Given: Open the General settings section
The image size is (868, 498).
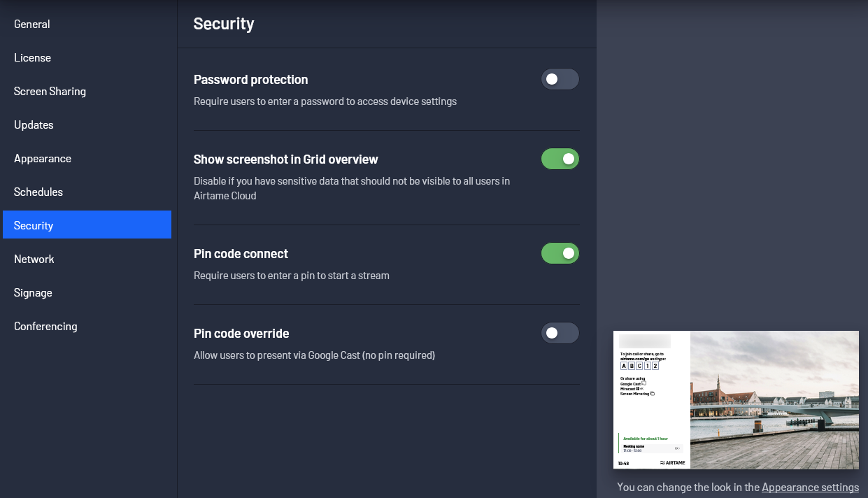Looking at the screenshot, I should 32,24.
